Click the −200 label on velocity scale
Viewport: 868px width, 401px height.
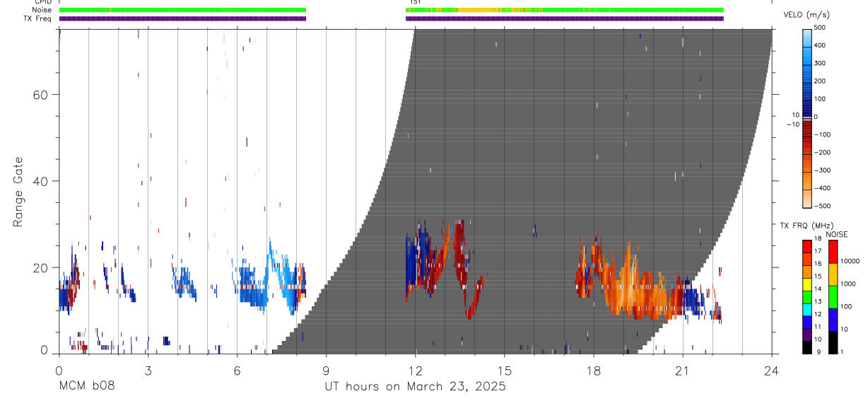pos(821,152)
